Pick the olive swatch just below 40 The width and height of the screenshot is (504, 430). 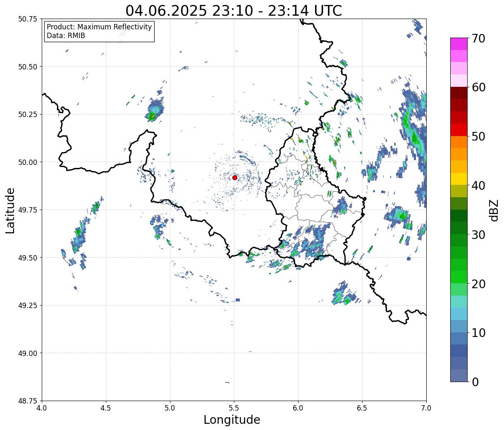click(x=459, y=191)
